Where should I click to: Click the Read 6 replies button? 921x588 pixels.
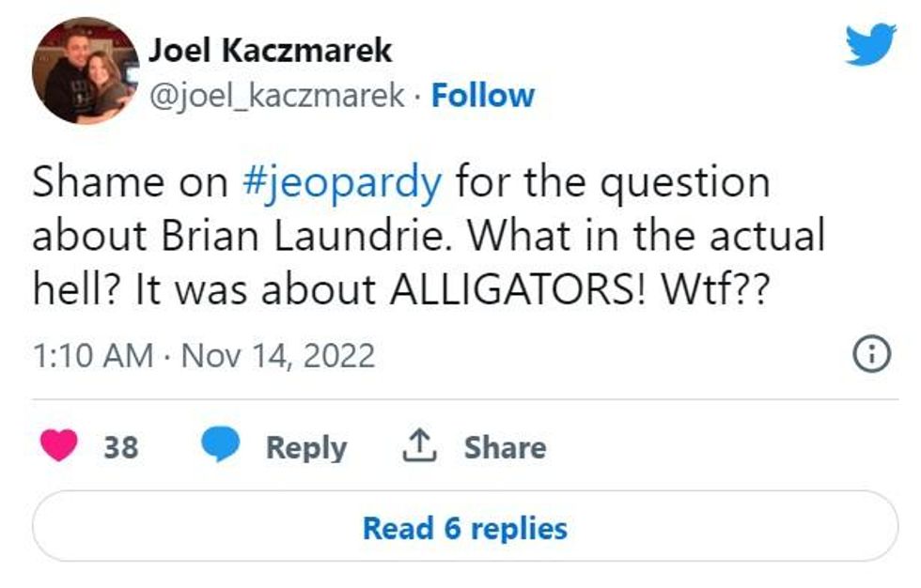[464, 528]
